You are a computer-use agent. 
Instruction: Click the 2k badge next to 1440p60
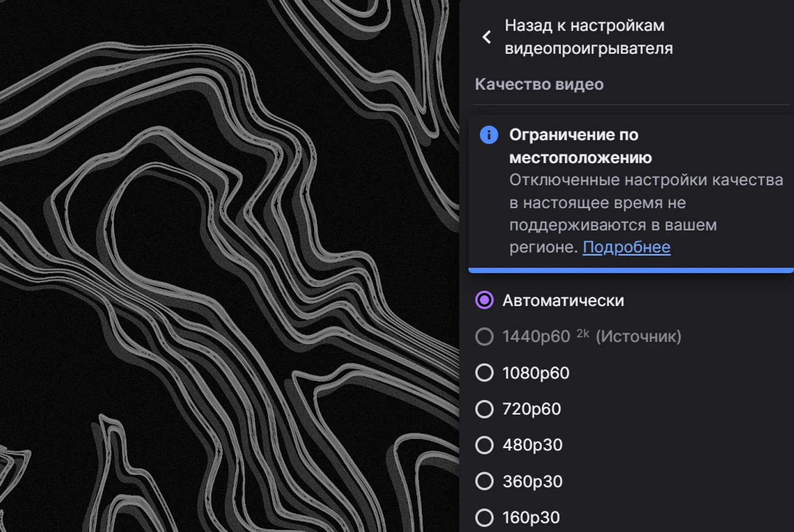point(583,334)
